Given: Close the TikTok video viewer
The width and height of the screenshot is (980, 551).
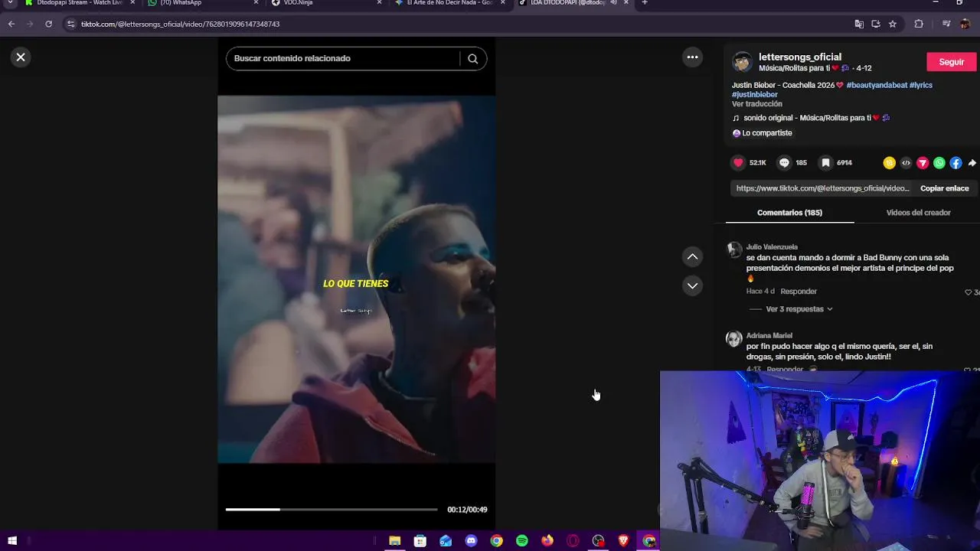Looking at the screenshot, I should pos(21,57).
